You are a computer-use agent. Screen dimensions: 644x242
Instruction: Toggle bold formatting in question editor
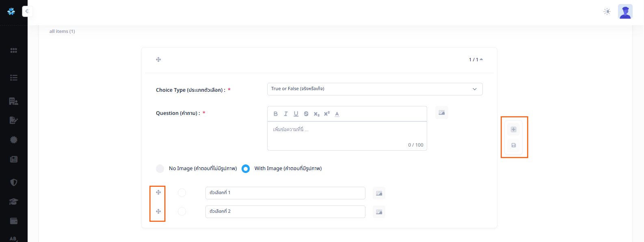(275, 114)
